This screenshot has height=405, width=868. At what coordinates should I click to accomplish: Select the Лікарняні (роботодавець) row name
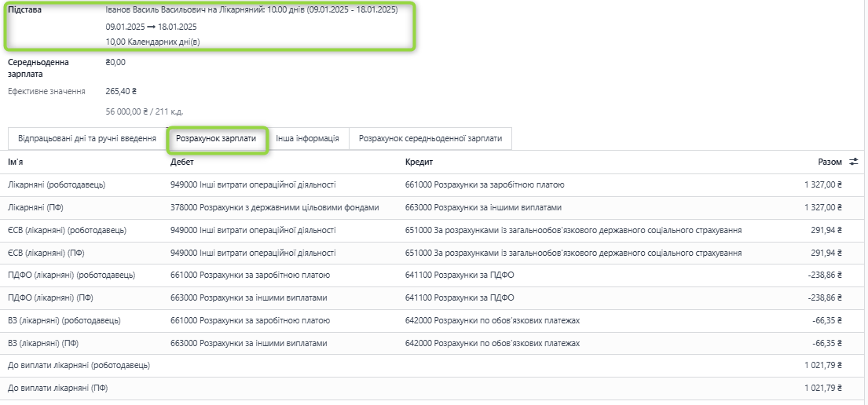(57, 185)
